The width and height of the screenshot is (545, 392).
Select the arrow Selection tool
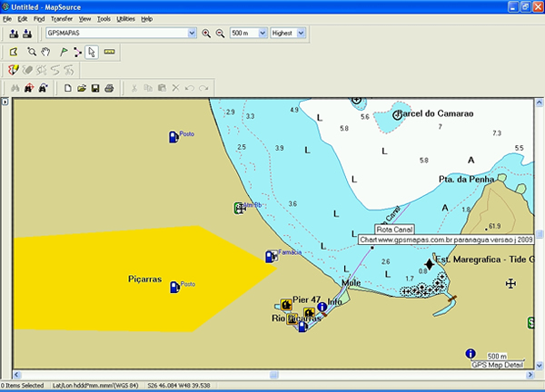92,52
